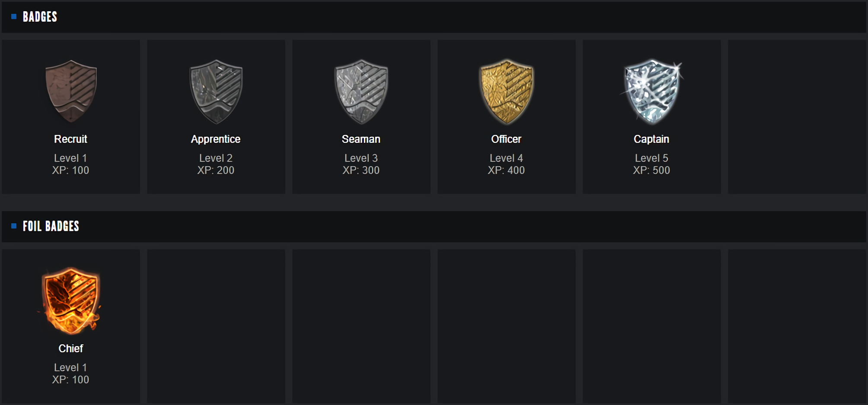Click the Chief foil badge name

click(71, 348)
